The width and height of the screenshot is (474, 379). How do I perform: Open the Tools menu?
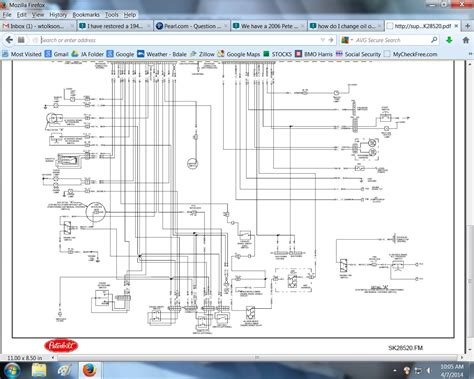[112, 15]
